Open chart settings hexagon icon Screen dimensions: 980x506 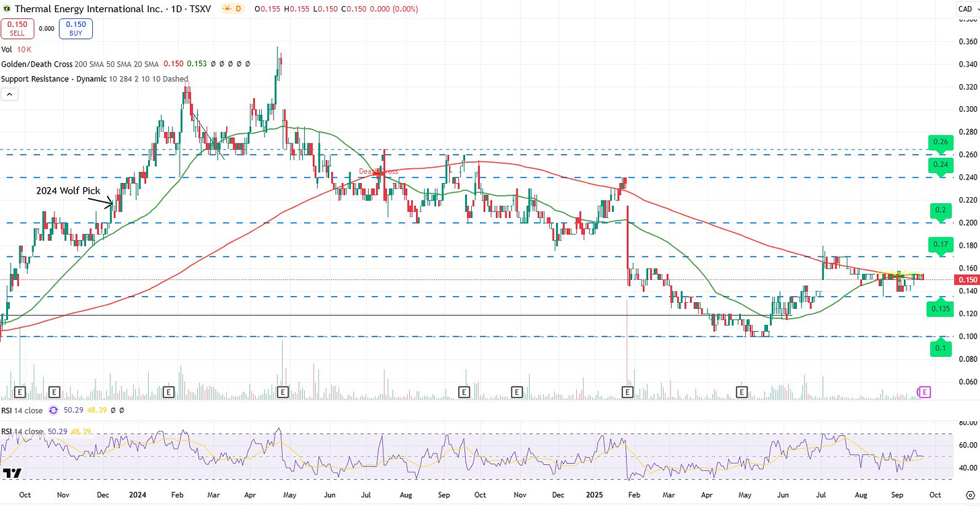969,495
